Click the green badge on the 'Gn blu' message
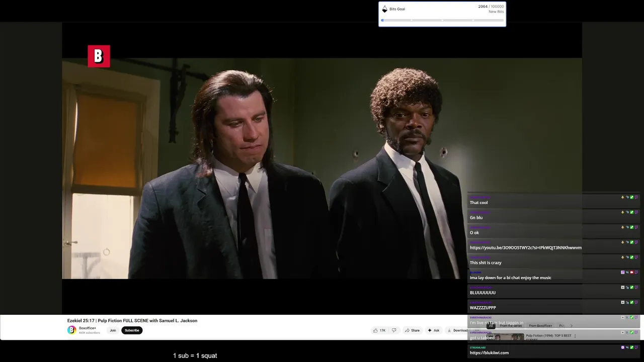The width and height of the screenshot is (644, 362). pyautogui.click(x=632, y=212)
